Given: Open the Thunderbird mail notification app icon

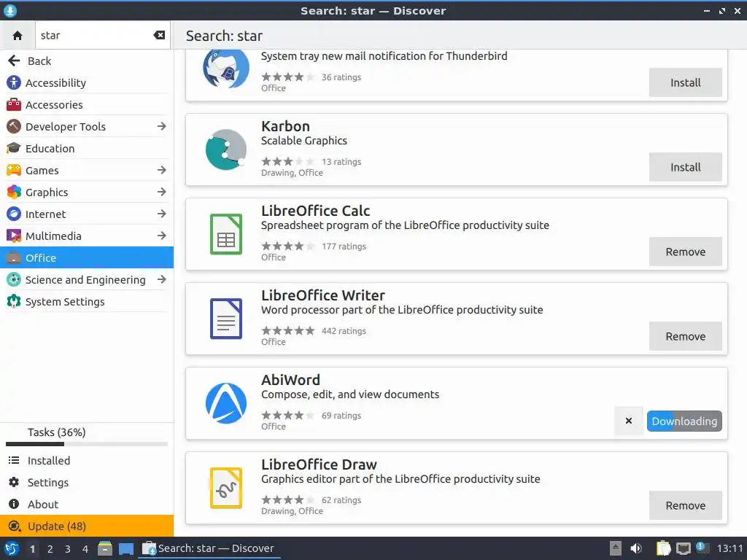Looking at the screenshot, I should click(x=226, y=68).
